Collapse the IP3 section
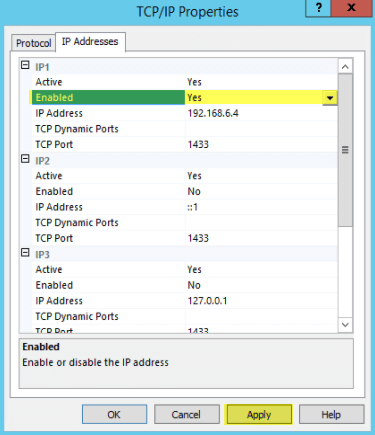This screenshot has height=435, width=375. coord(25,253)
